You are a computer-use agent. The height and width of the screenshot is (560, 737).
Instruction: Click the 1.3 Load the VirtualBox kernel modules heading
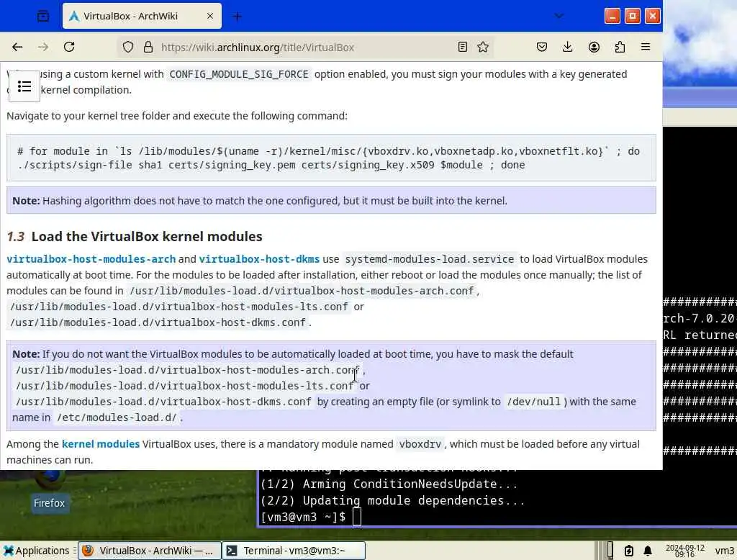coord(135,237)
